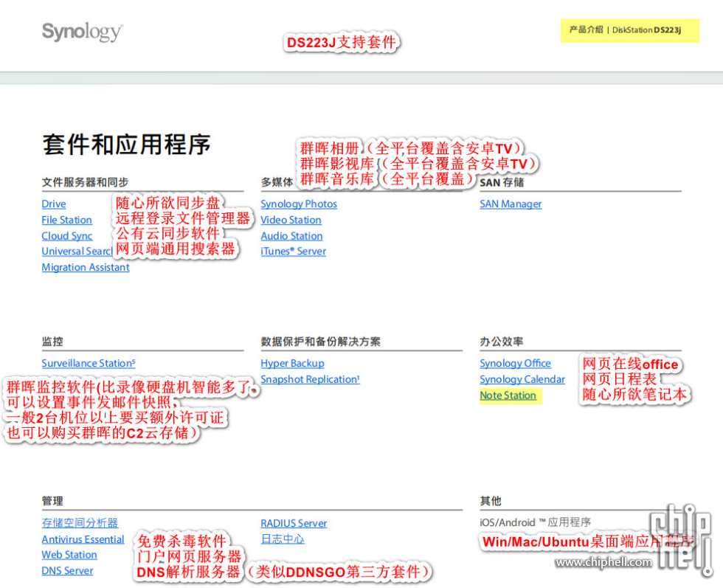The image size is (723, 588).
Task: Follow the Surveillance Station link
Action: tap(89, 364)
